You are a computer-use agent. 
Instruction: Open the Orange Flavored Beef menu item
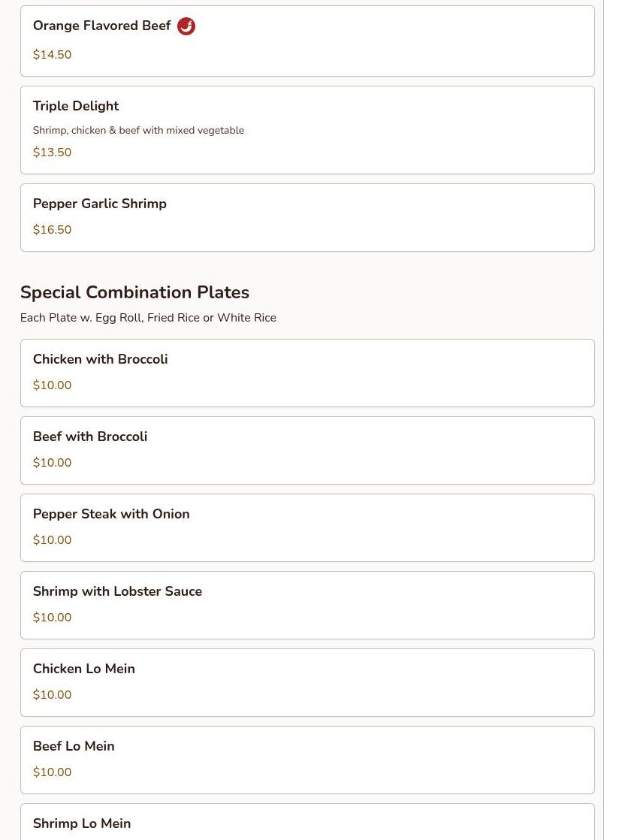coord(307,41)
